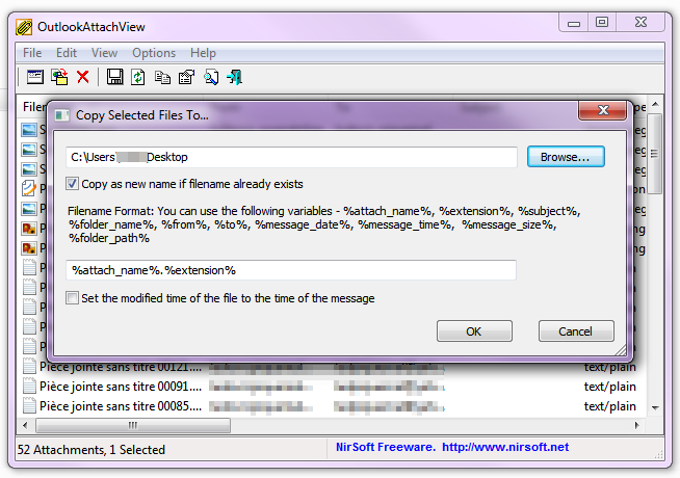Enable Set the modified time of file checkbox
Screen dimensions: 680x478
(x=72, y=298)
